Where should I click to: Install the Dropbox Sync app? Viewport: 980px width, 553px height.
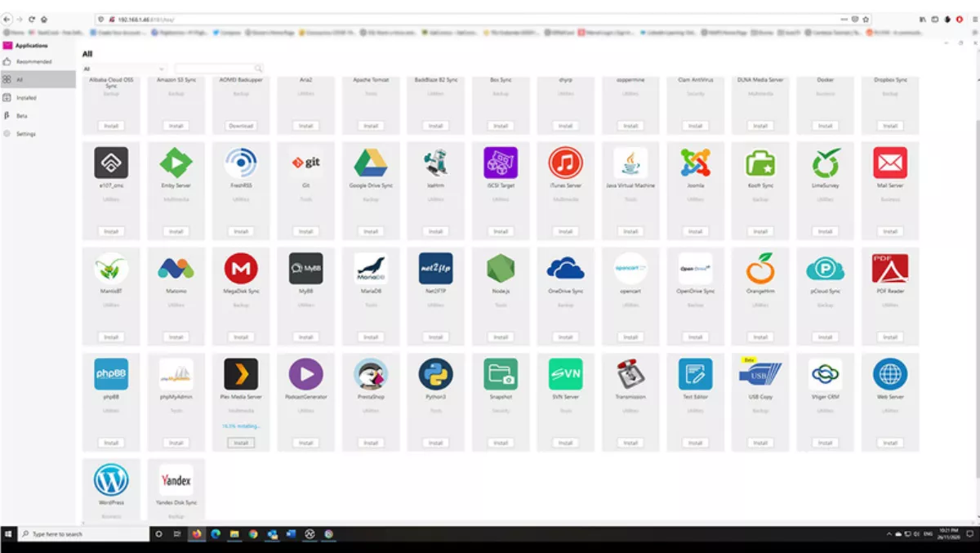(890, 126)
